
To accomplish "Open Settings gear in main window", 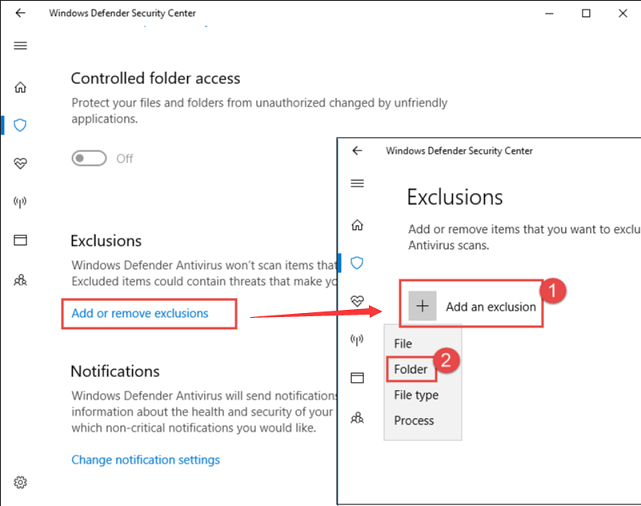I will (20, 482).
